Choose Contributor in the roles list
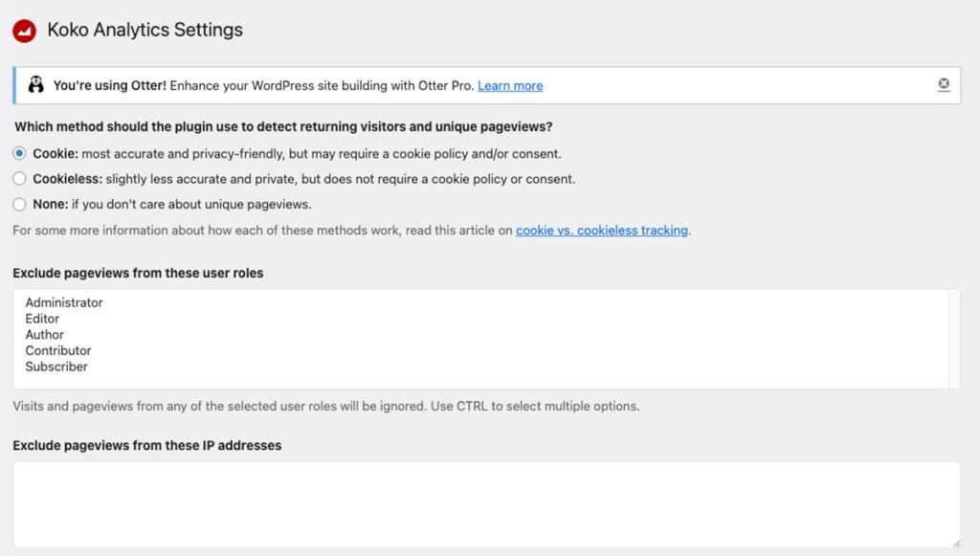 point(58,350)
